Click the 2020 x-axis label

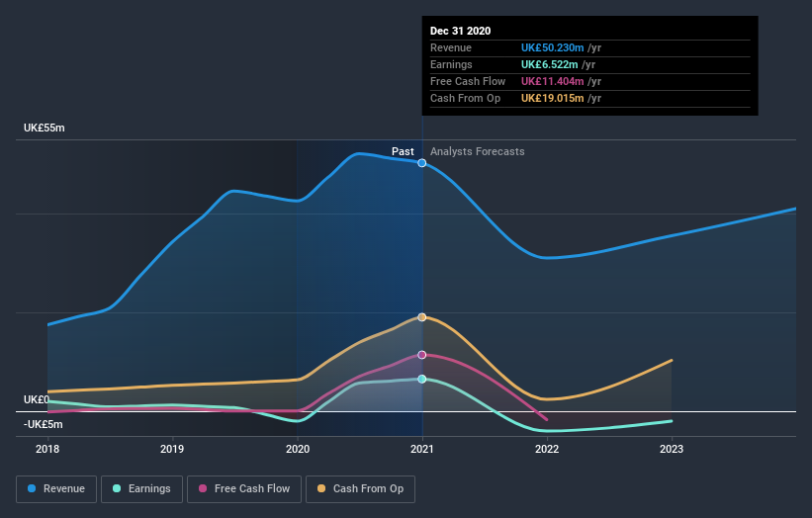point(298,449)
